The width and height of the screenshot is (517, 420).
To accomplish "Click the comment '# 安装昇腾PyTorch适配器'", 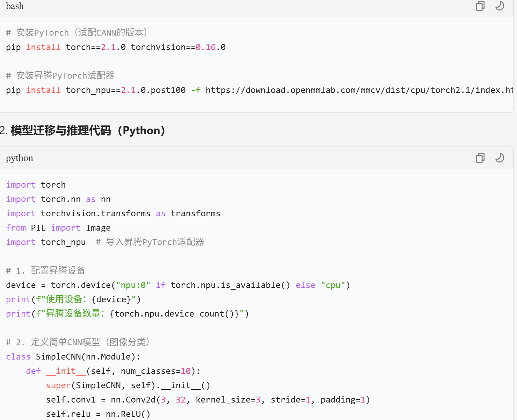I will [x=60, y=75].
